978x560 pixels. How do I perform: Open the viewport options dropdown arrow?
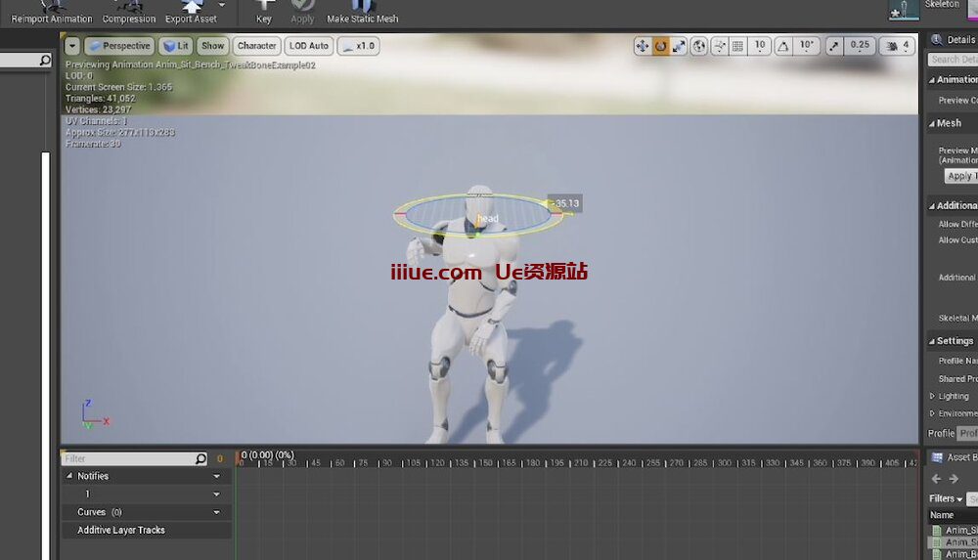[72, 46]
